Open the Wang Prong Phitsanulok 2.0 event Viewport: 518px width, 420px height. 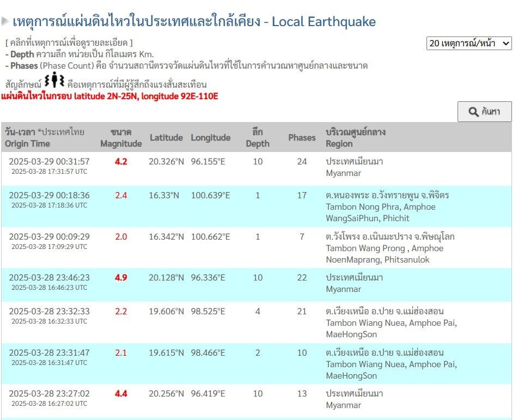[257, 247]
